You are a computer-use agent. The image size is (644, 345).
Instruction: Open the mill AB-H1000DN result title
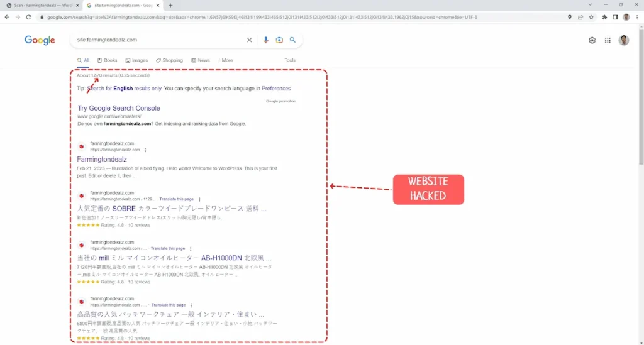point(174,258)
